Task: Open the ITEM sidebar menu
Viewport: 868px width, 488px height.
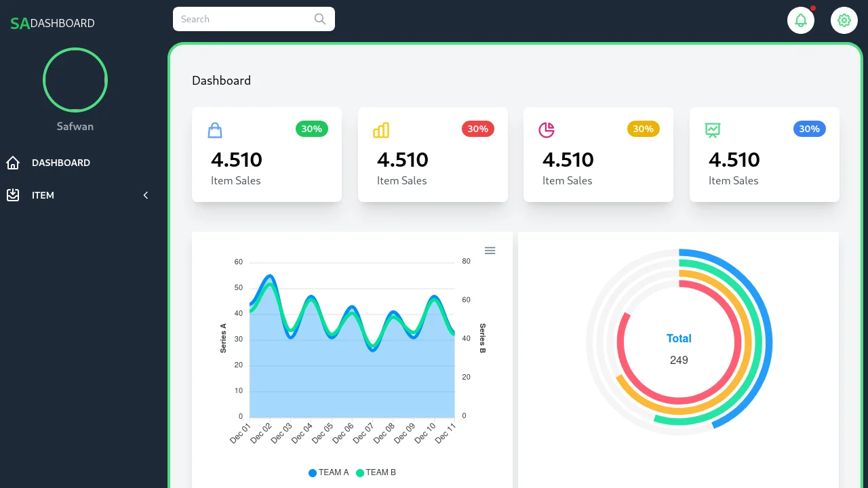Action: pos(43,195)
